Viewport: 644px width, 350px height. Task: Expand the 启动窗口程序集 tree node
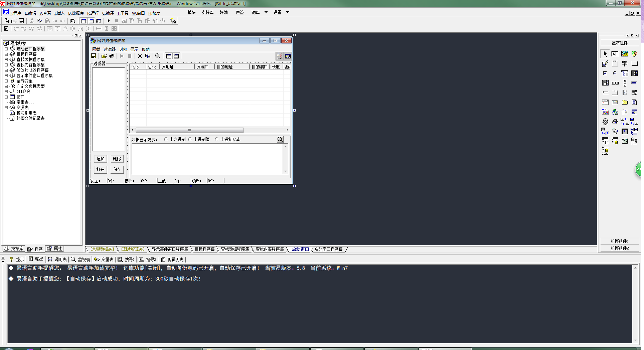6,49
